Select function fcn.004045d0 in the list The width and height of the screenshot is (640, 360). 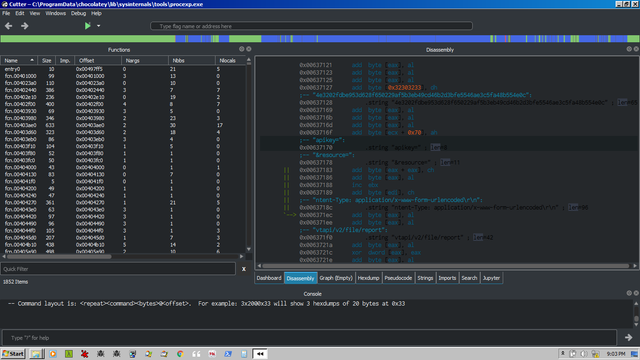click(x=122, y=238)
